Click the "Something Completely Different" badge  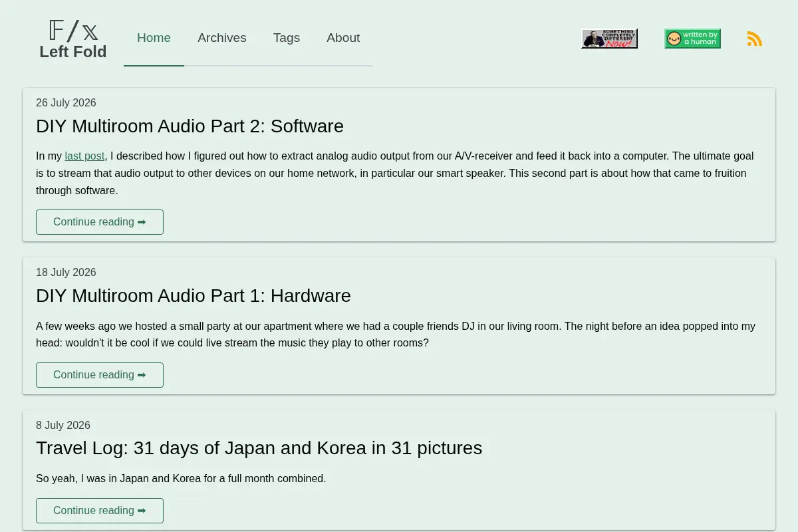(x=609, y=39)
